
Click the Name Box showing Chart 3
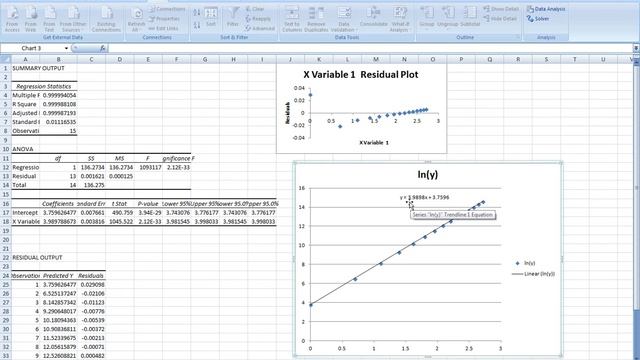pyautogui.click(x=32, y=48)
